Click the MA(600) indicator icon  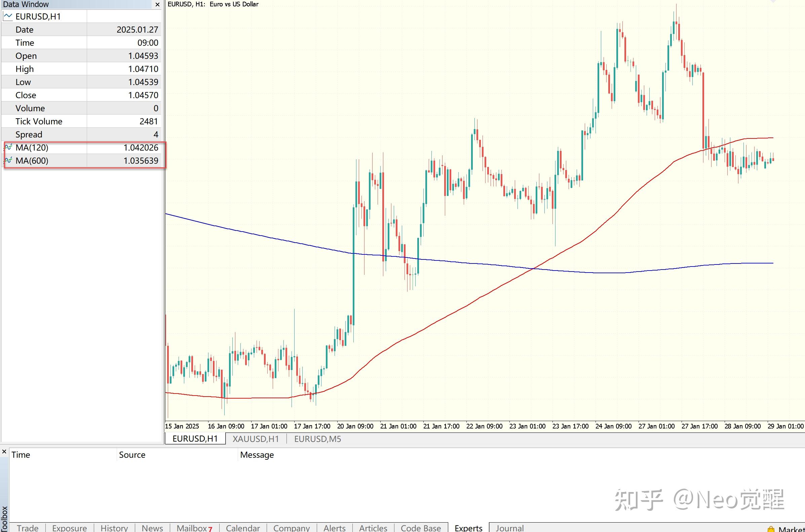[8, 161]
